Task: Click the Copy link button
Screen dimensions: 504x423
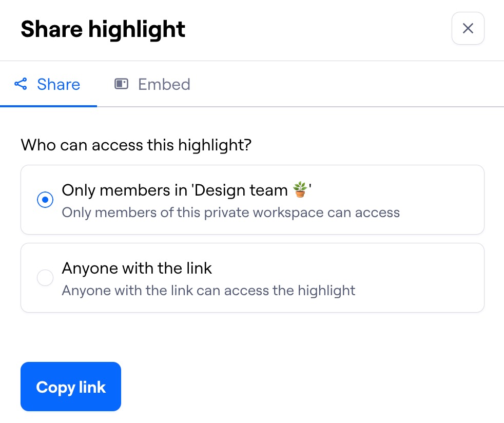Action: [70, 387]
